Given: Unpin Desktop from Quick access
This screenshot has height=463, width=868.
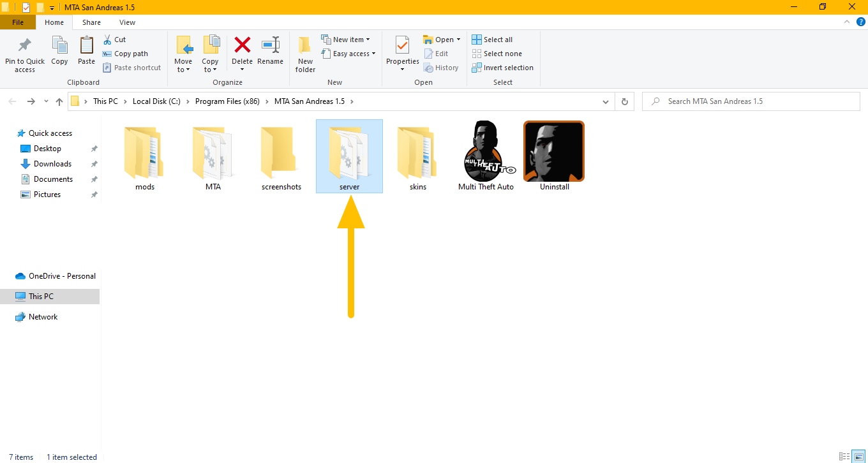Looking at the screenshot, I should pos(94,149).
